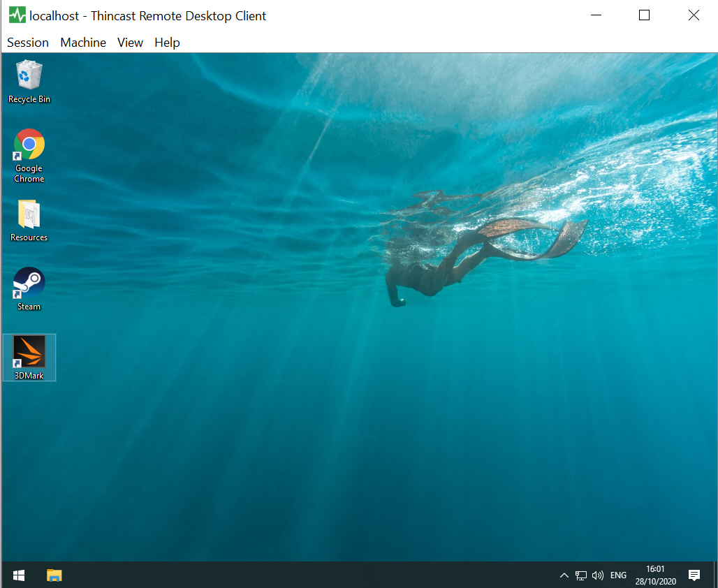The width and height of the screenshot is (718, 588).
Task: Switch input language via the ENG indicator
Action: point(618,575)
